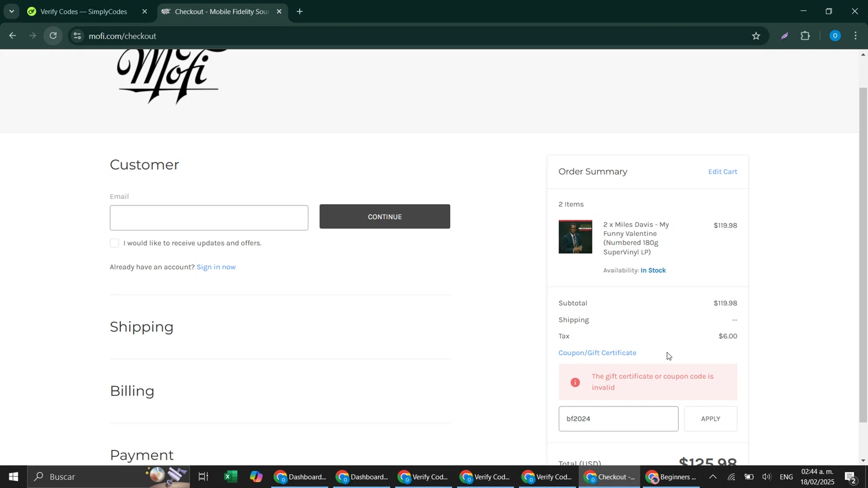Open the Chrome three-dot menu
The image size is (868, 488).
pos(856,36)
